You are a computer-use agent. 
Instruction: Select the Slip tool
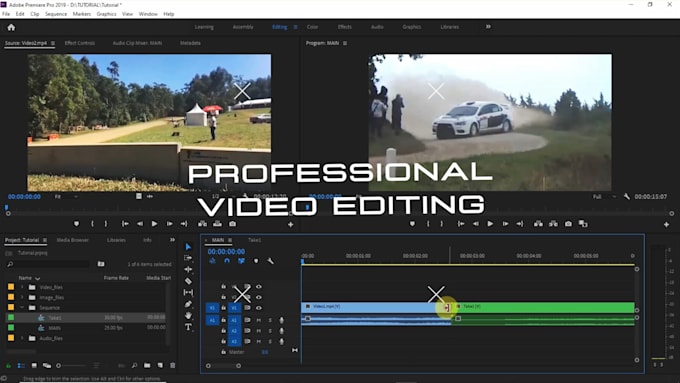point(188,293)
